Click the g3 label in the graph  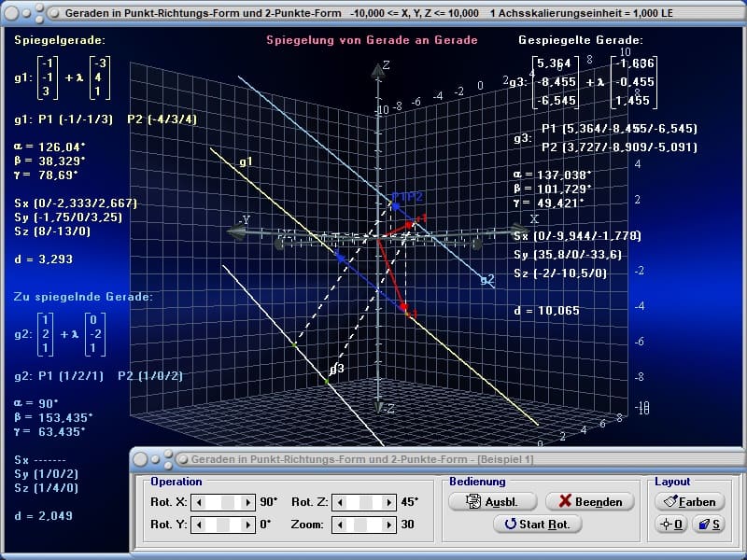[x=337, y=369]
